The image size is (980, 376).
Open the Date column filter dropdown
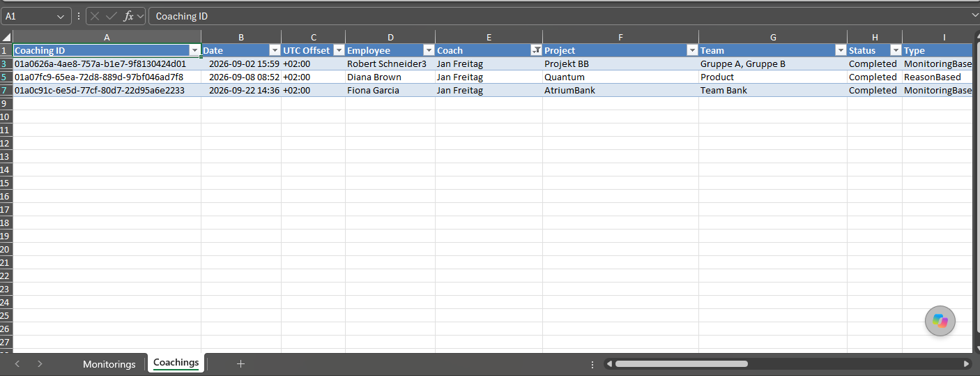[275, 50]
